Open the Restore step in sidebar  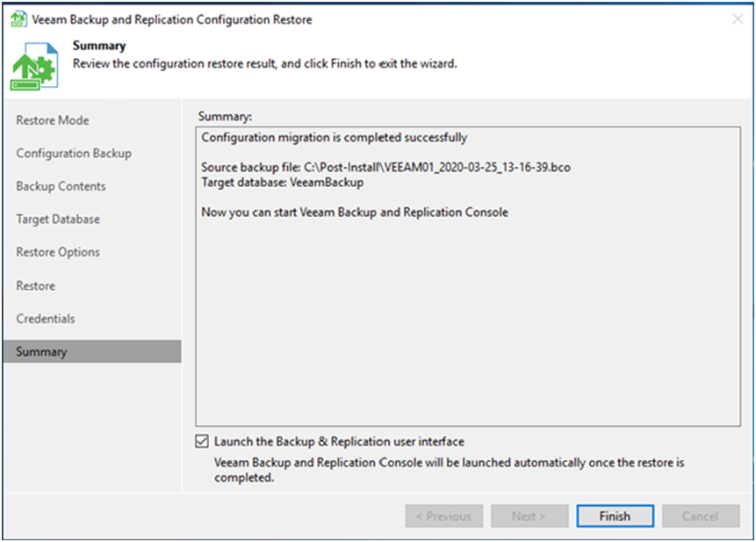[36, 286]
